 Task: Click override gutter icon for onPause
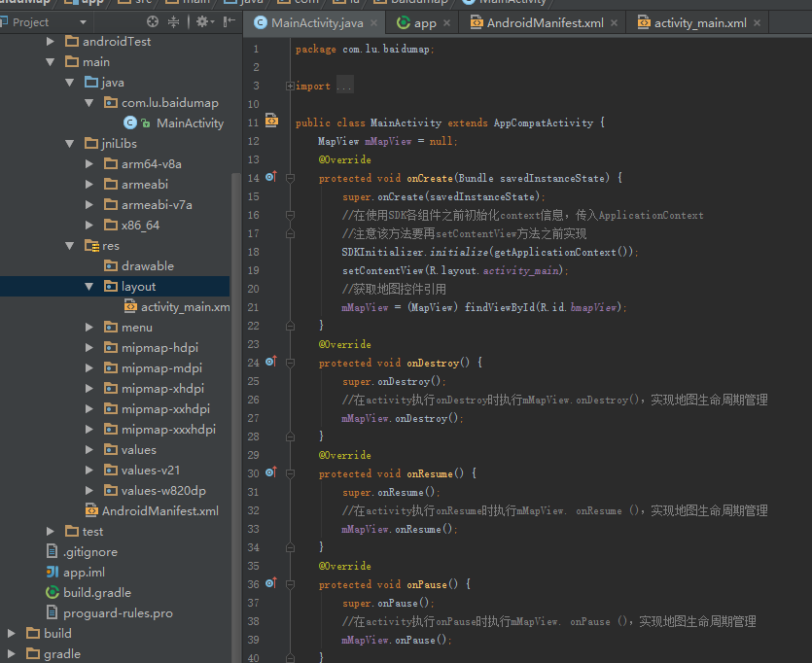tap(271, 582)
